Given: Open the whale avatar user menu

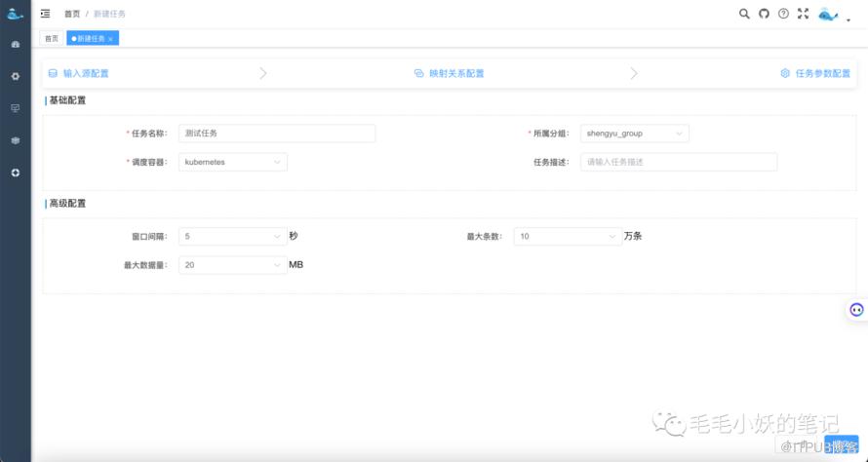Looking at the screenshot, I should 829,14.
